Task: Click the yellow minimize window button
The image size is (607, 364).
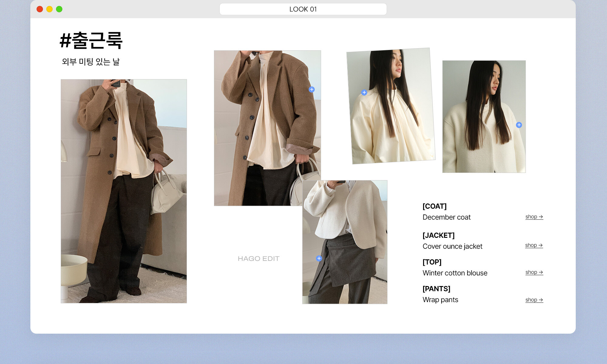Action: tap(49, 9)
